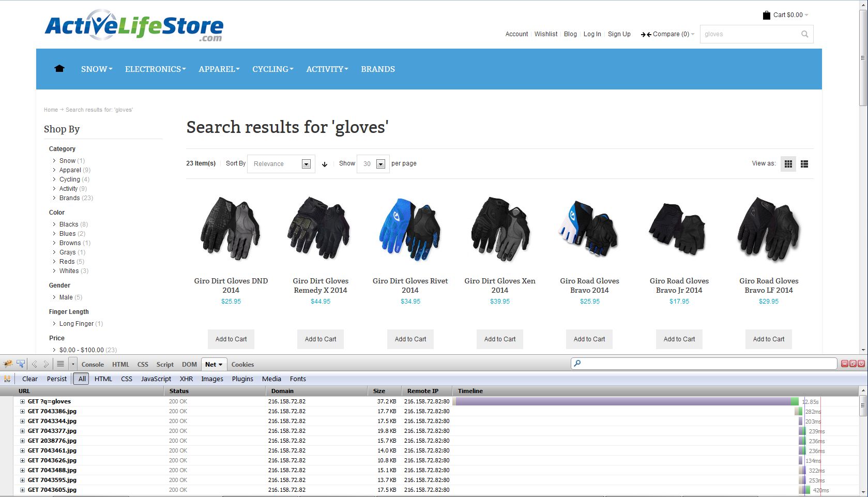The width and height of the screenshot is (868, 497).
Task: Open the DOM tab in Firebug
Action: point(189,364)
